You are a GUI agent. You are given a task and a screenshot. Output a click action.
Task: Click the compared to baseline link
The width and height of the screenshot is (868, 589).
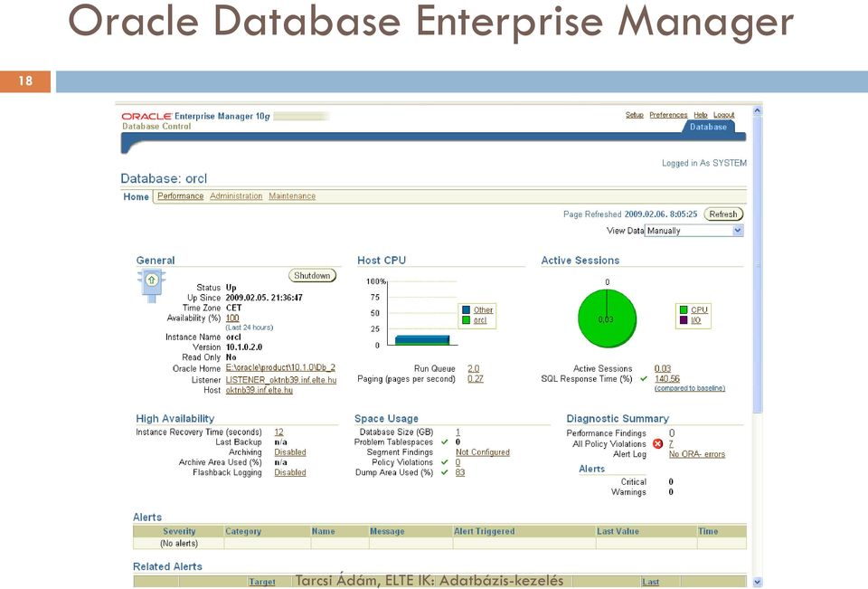click(690, 388)
